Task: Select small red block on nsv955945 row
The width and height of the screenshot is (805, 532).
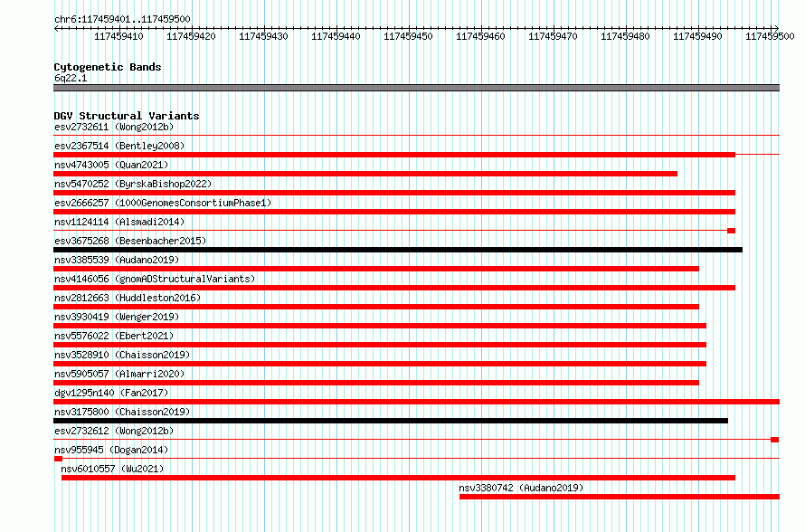Action: (x=58, y=459)
